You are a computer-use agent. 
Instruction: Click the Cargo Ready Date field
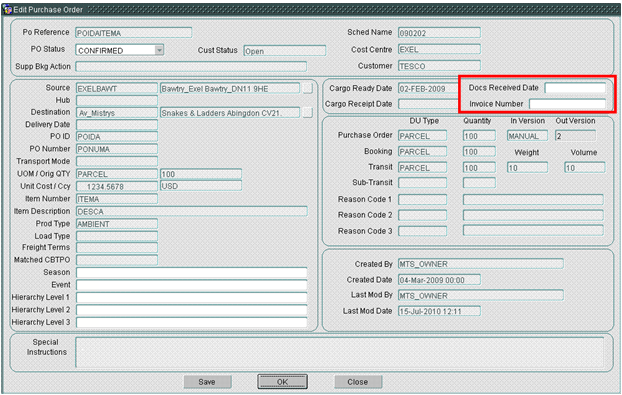pos(428,88)
